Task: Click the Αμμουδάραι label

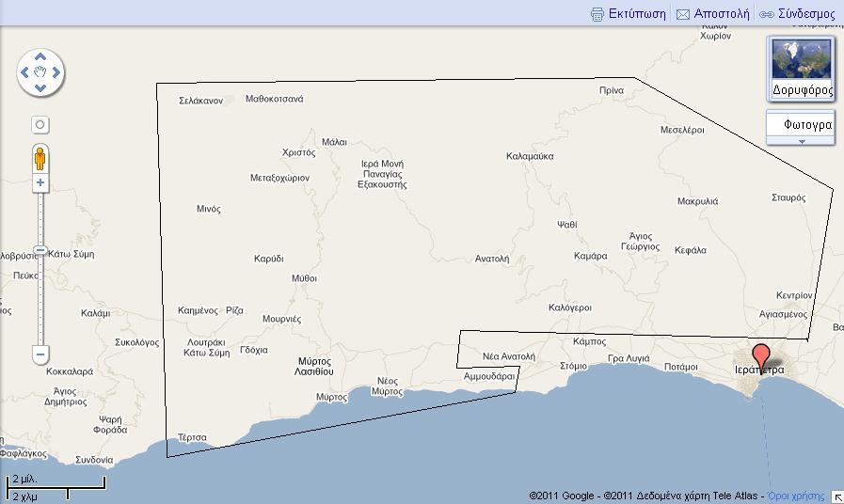Action: point(489,376)
